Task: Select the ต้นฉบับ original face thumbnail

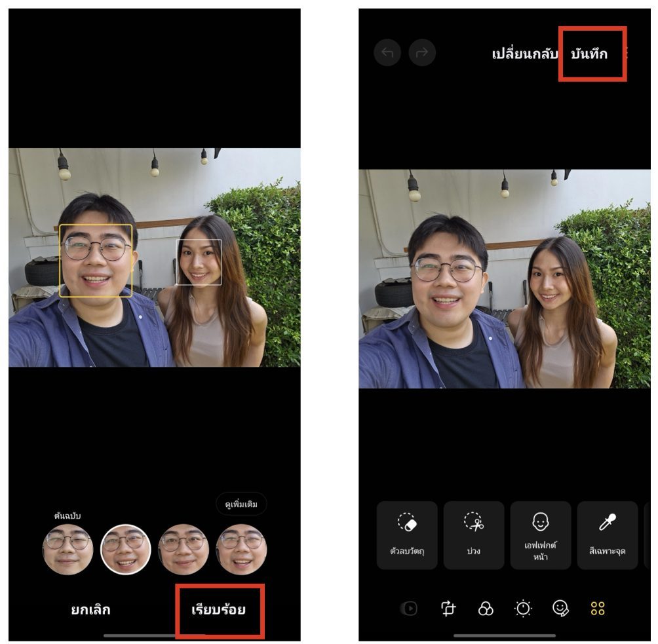Action: click(x=68, y=549)
